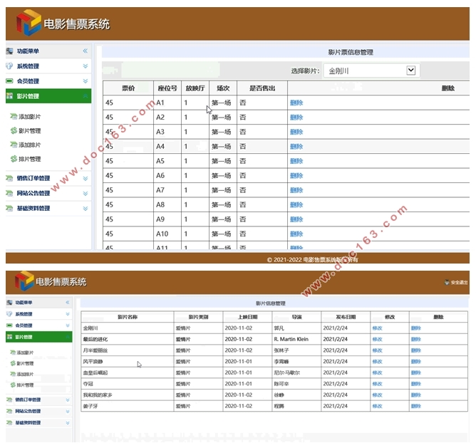
Task: Click 删除 for film 姜子牙
Action: coord(415,406)
